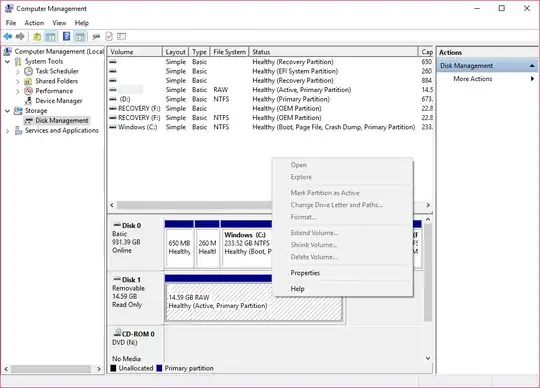Image resolution: width=540 pixels, height=388 pixels.
Task: Click the Disk 0 drive icon
Action: click(x=117, y=225)
